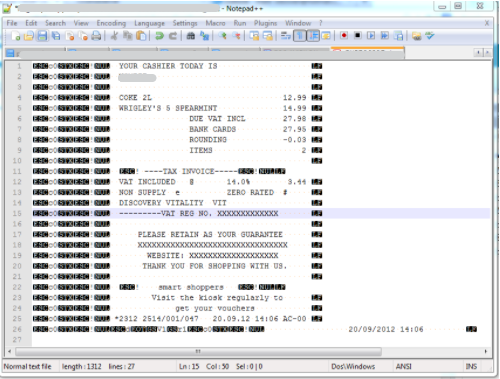The image size is (500, 379).
Task: Toggle Show All Characters pilcrow button
Action: click(x=299, y=36)
